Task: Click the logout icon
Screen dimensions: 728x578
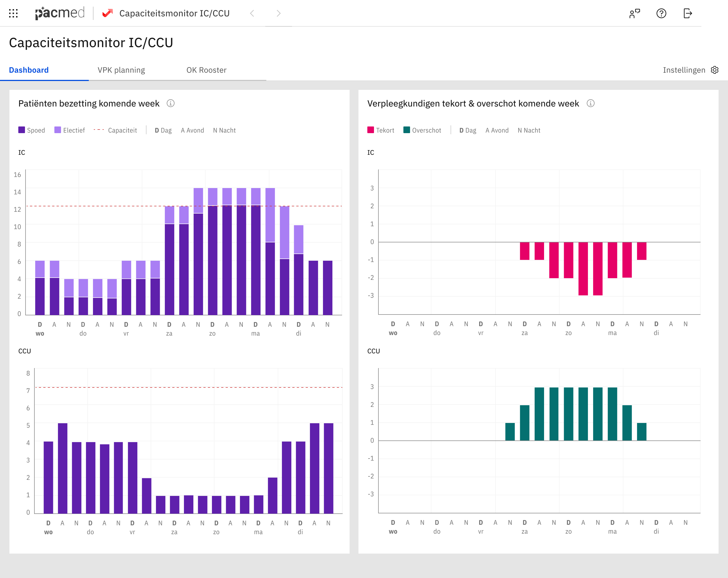Action: [x=687, y=13]
